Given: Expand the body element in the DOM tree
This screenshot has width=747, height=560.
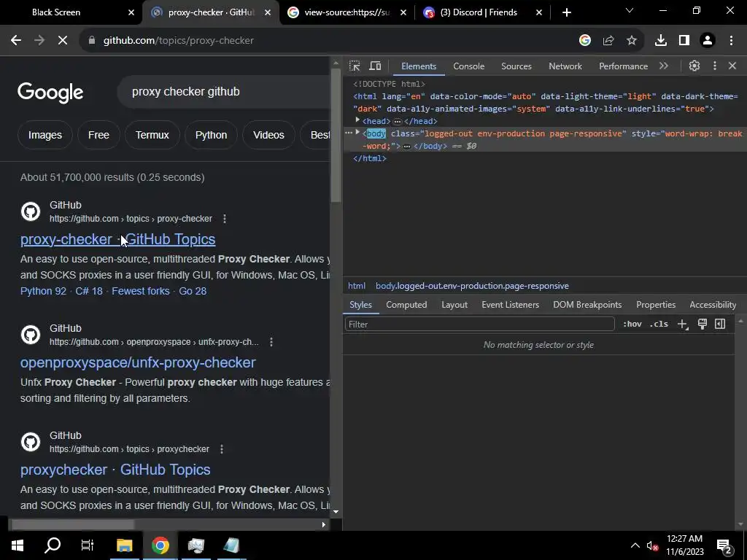Looking at the screenshot, I should (357, 133).
